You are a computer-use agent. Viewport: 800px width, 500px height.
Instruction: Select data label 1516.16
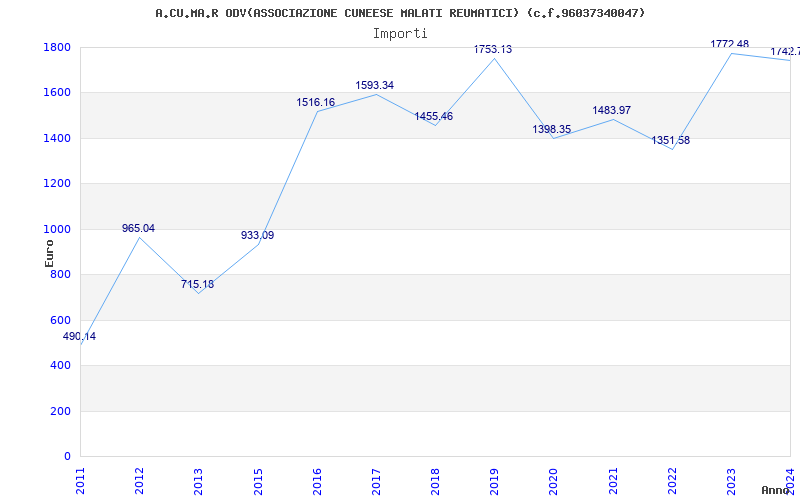click(316, 102)
